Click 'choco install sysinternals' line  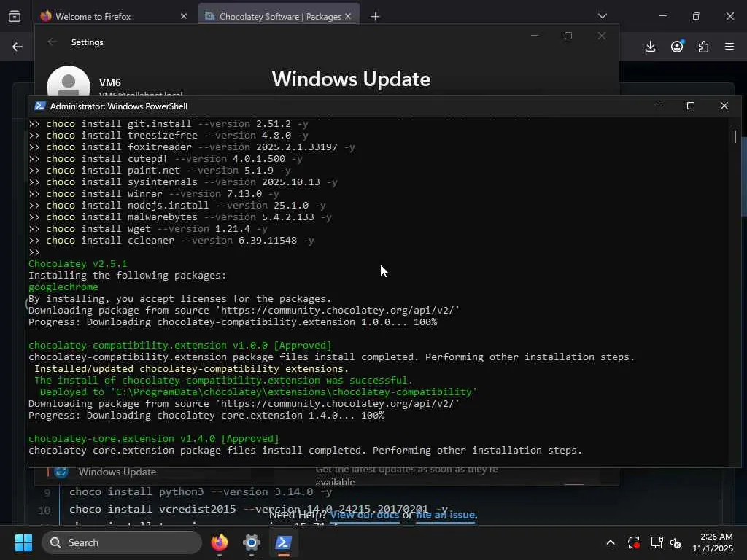(183, 182)
